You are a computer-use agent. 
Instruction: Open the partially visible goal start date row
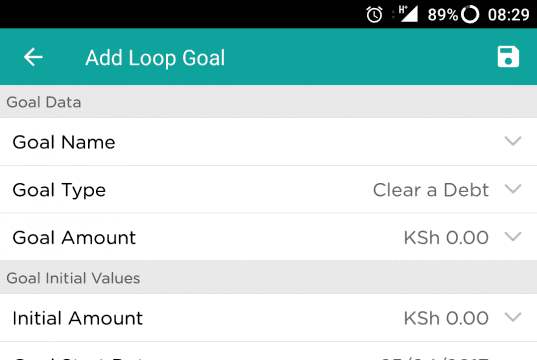pos(268,351)
